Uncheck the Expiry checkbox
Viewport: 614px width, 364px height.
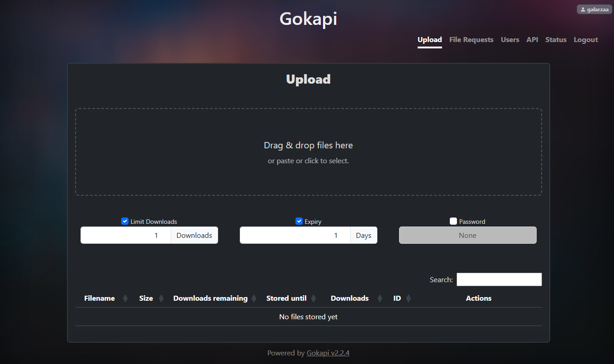point(299,221)
